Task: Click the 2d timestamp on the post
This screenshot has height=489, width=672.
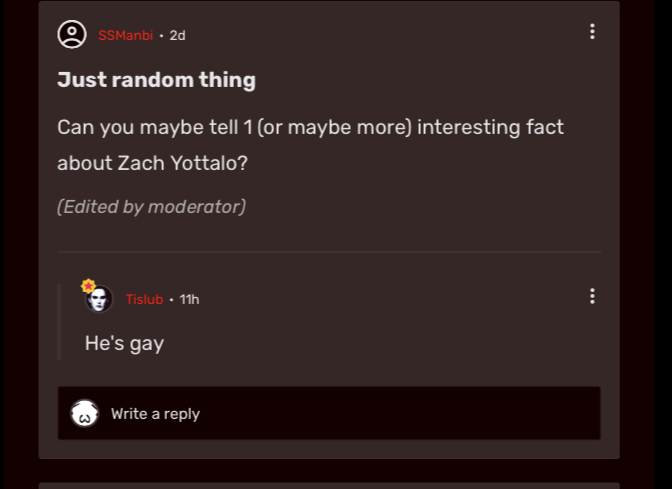Action: (x=177, y=35)
